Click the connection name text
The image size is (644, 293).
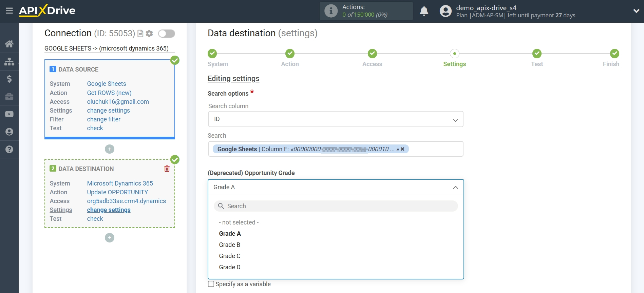click(107, 48)
